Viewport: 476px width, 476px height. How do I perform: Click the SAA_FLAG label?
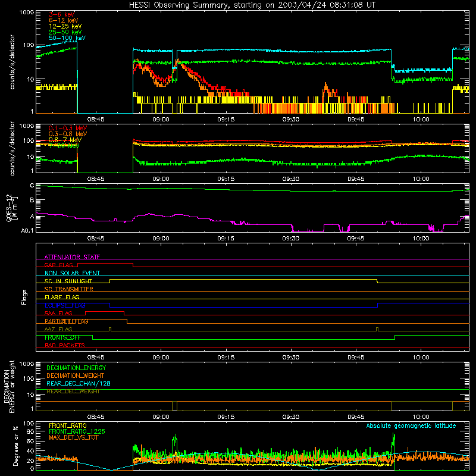pyautogui.click(x=58, y=313)
